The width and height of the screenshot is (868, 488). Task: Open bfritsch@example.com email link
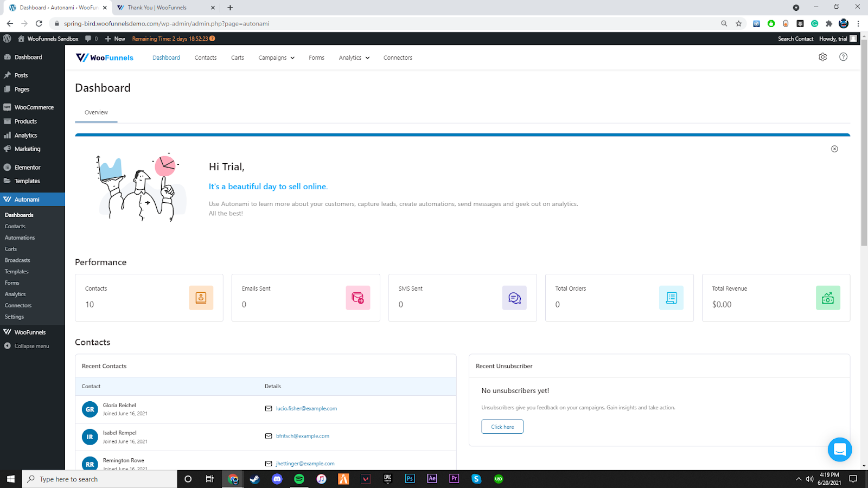pos(302,436)
